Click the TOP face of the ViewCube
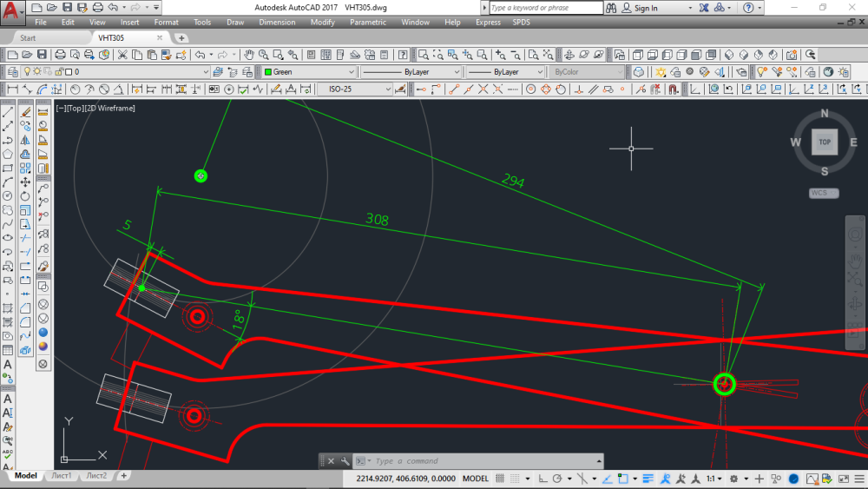The height and width of the screenshot is (489, 868). (x=824, y=142)
